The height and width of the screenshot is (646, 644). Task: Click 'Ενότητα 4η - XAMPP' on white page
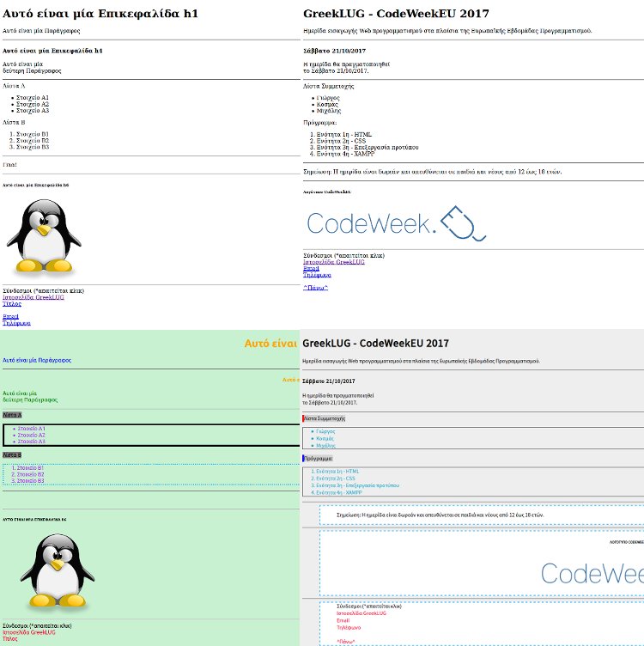pos(345,154)
